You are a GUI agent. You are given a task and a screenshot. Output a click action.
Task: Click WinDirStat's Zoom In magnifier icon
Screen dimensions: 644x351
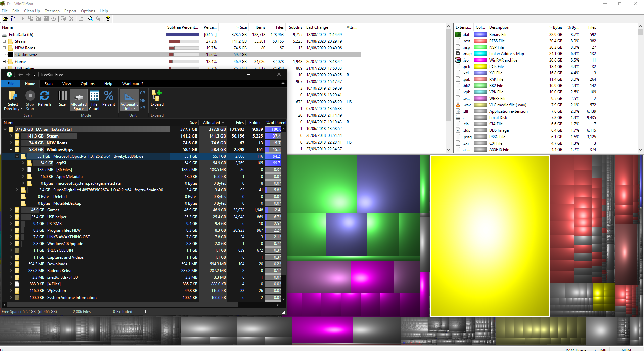click(x=91, y=19)
